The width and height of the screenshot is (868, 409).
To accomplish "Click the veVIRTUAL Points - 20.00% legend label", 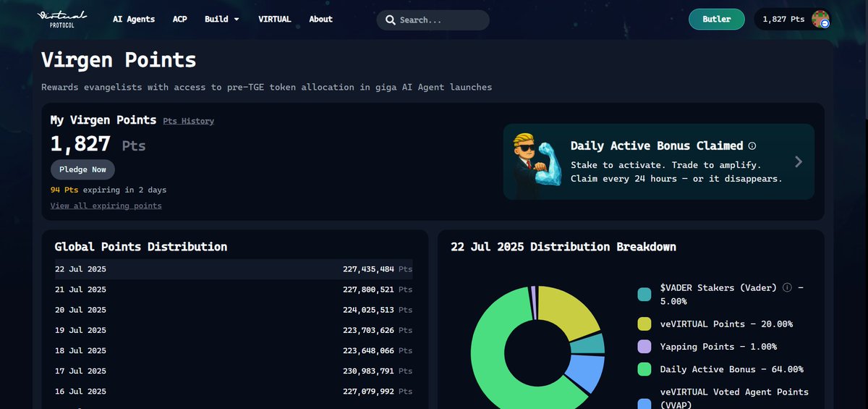I will (x=726, y=324).
